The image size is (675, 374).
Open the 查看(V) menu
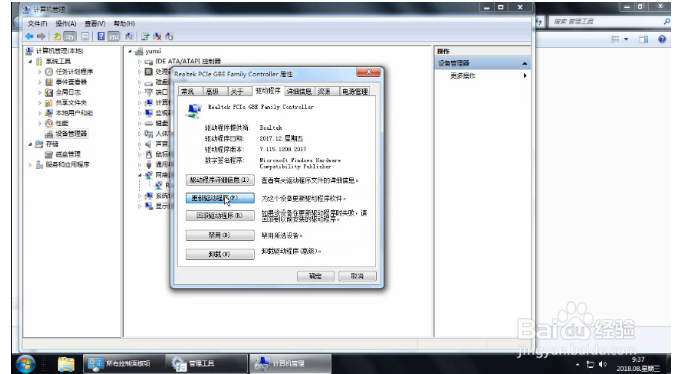tap(95, 23)
